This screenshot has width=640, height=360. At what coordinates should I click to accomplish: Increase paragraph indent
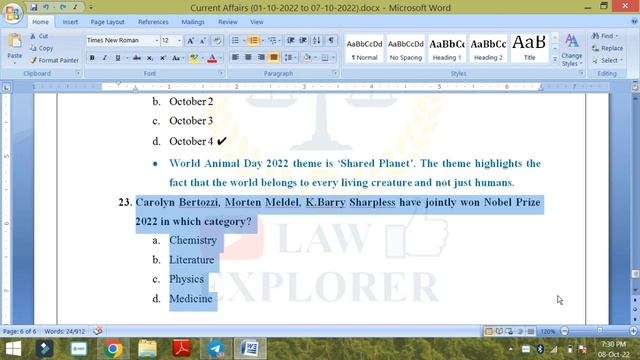pos(303,40)
